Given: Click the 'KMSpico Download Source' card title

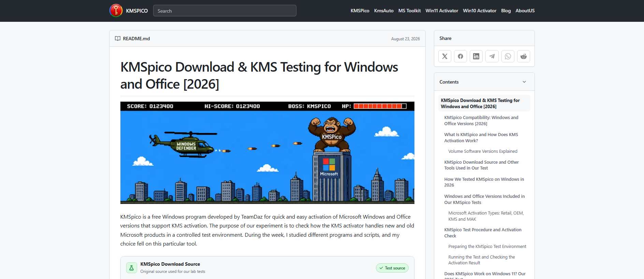Looking at the screenshot, I should click(170, 264).
